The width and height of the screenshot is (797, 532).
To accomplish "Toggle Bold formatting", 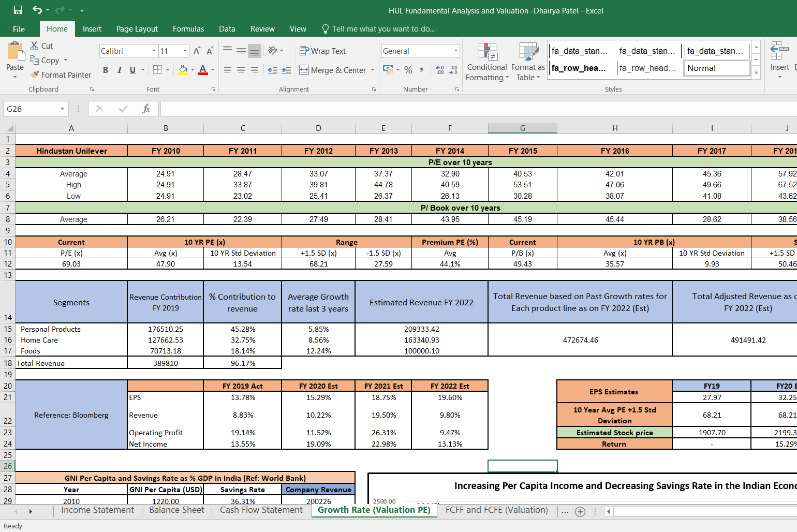I will [x=106, y=70].
